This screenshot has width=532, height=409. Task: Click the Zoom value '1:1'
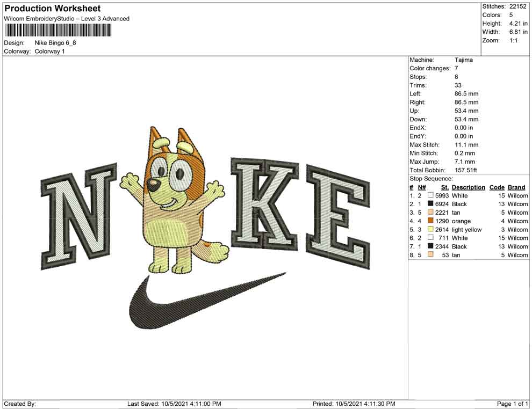point(514,40)
